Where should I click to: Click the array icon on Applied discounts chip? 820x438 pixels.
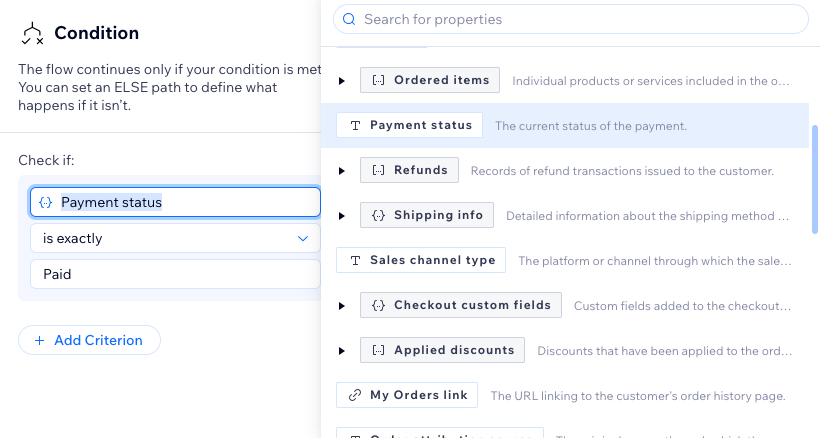tap(378, 350)
